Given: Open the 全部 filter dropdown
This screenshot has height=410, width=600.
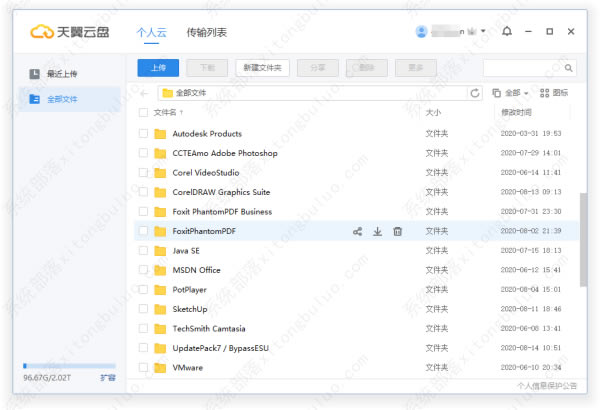Looking at the screenshot, I should pos(510,93).
